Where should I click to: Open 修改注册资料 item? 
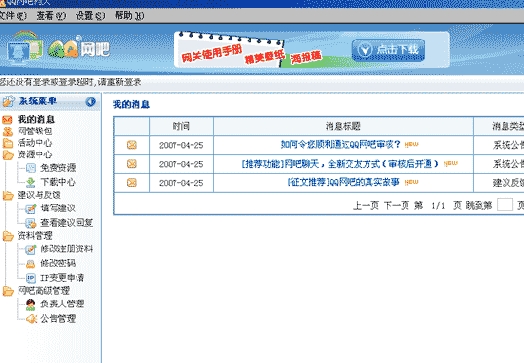[x=67, y=249]
